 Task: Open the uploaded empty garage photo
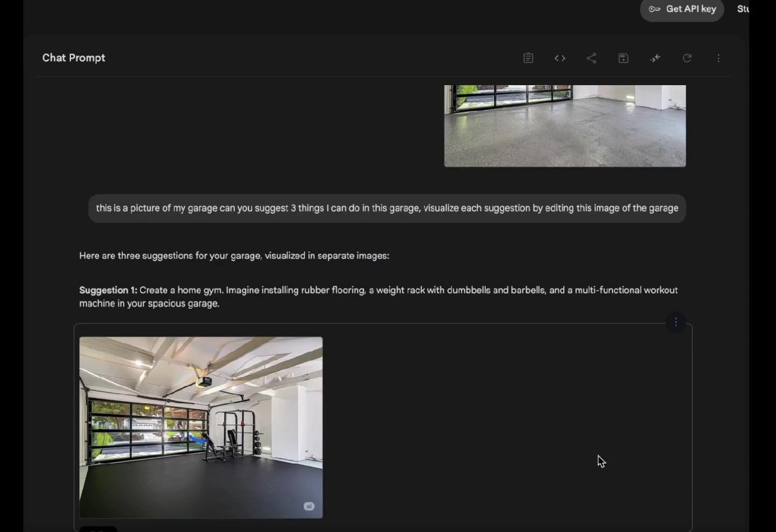point(564,126)
